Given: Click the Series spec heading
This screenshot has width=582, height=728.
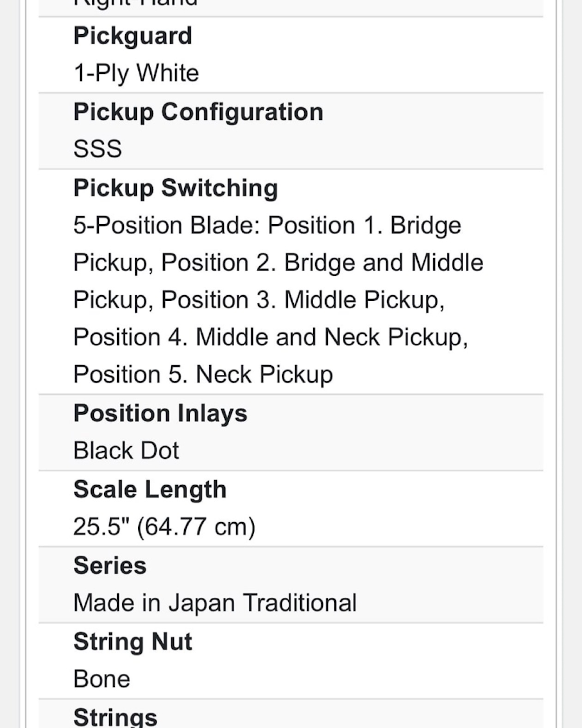Looking at the screenshot, I should tap(110, 566).
